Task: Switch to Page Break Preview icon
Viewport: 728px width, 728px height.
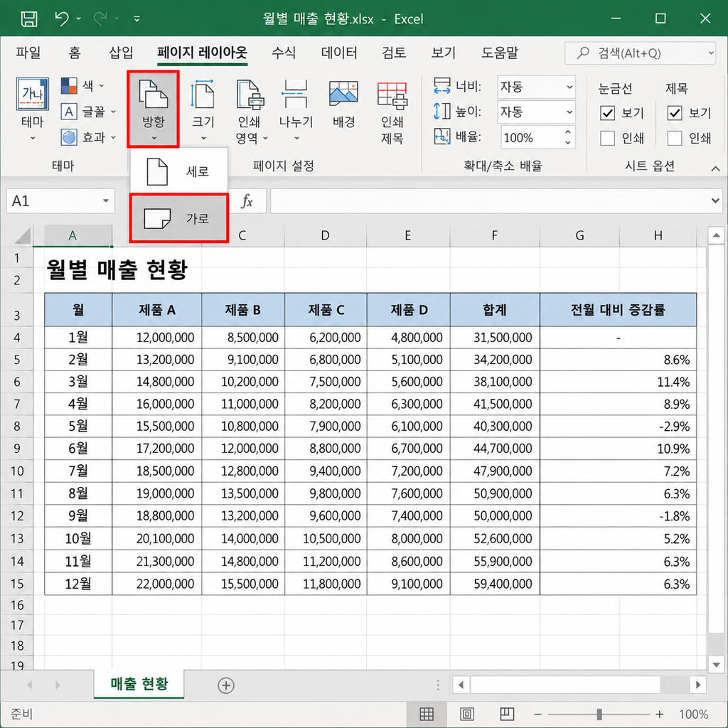Action: click(x=507, y=714)
